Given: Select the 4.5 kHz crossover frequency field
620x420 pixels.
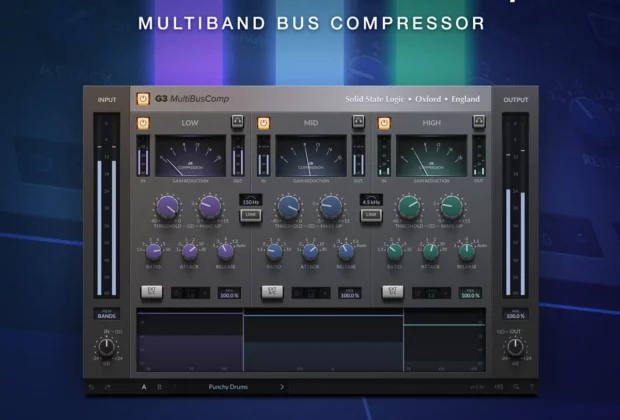Looking at the screenshot, I should point(371,200).
